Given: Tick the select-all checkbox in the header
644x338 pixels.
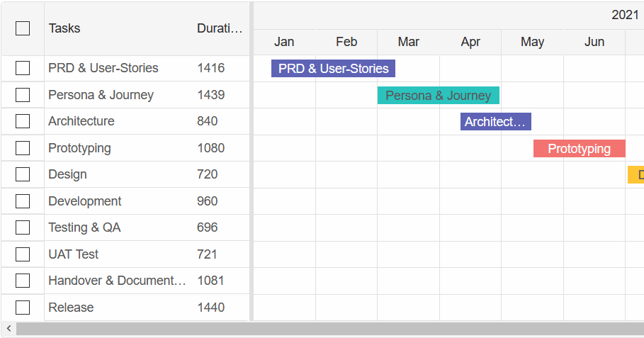Looking at the screenshot, I should click(23, 28).
